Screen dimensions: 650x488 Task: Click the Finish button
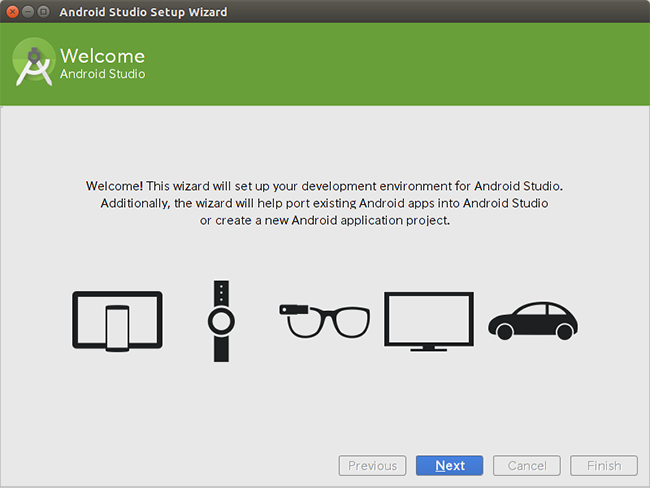[x=604, y=466]
